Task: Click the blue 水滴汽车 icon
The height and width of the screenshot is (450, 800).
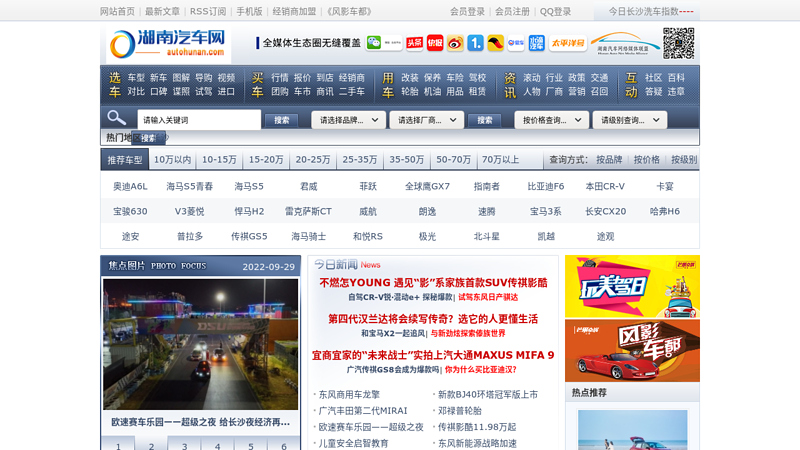Action: coord(536,43)
